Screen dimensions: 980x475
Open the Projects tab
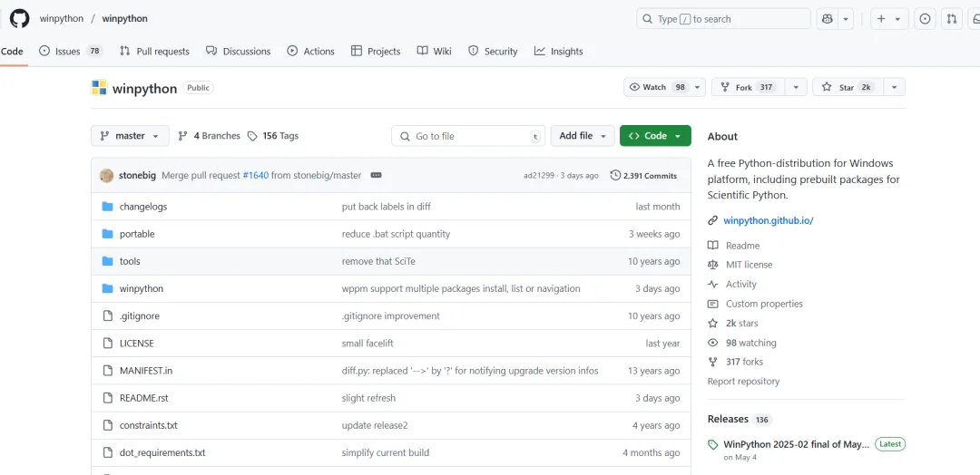click(376, 51)
